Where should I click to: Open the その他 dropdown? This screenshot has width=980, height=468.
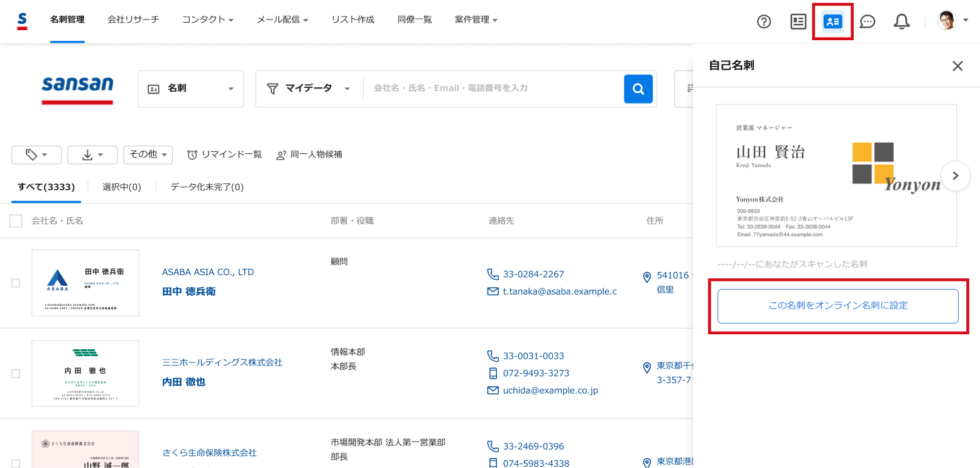click(x=148, y=155)
